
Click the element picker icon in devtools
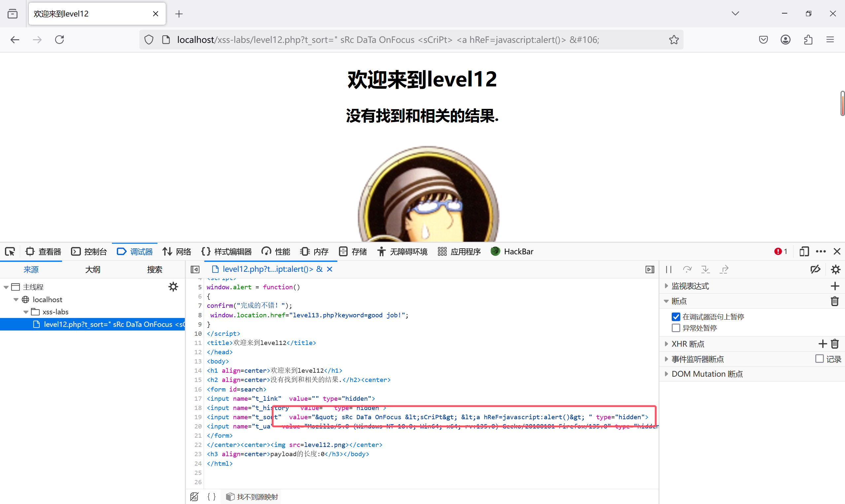pos(10,252)
